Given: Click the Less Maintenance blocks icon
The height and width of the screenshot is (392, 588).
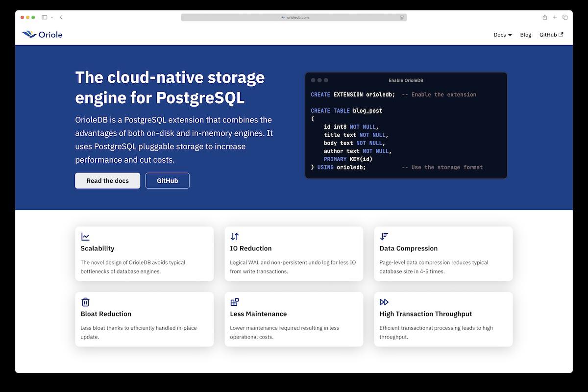Looking at the screenshot, I should 235,302.
